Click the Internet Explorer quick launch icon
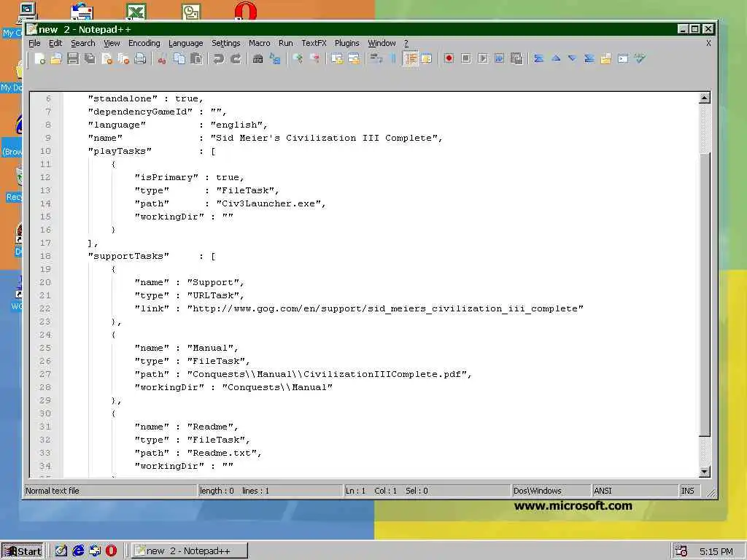 [x=78, y=551]
